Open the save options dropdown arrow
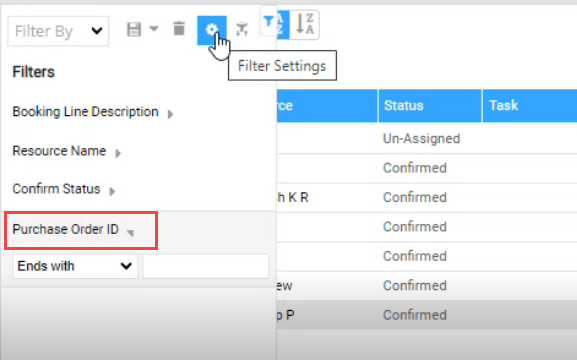Screen dimensions: 577x360 pos(154,29)
